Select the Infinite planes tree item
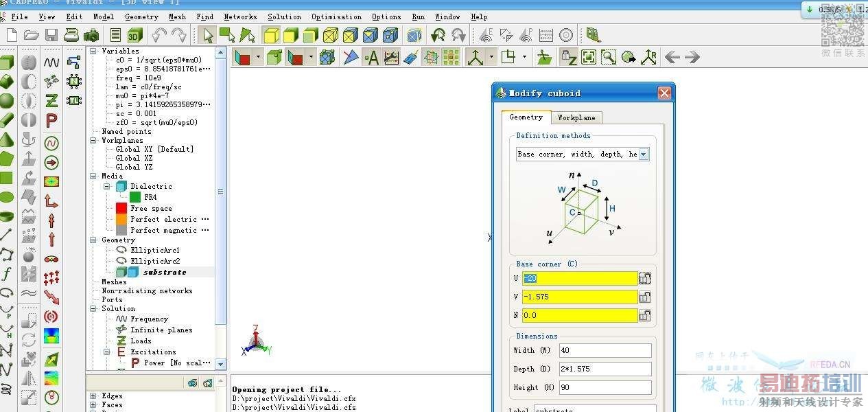The height and width of the screenshot is (412, 868). 161,330
